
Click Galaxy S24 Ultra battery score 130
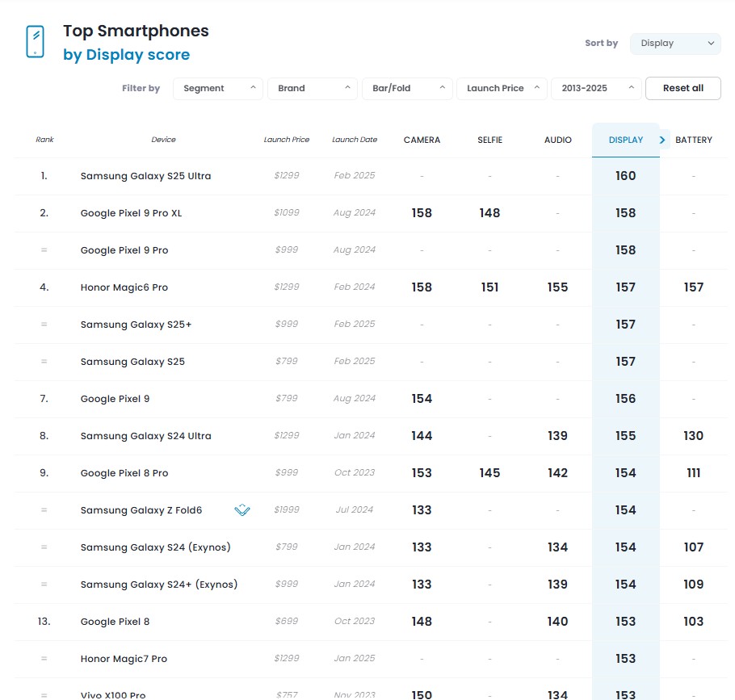point(694,436)
